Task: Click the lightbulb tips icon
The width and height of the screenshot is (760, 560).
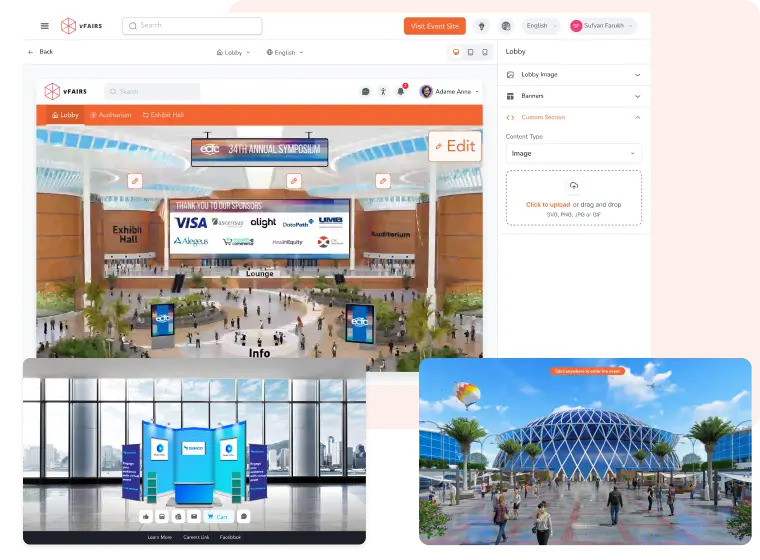Action: click(x=481, y=26)
